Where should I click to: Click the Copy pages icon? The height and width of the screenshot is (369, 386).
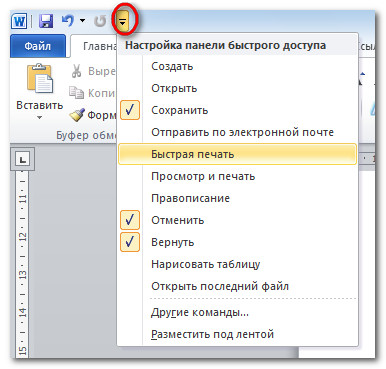coord(76,93)
